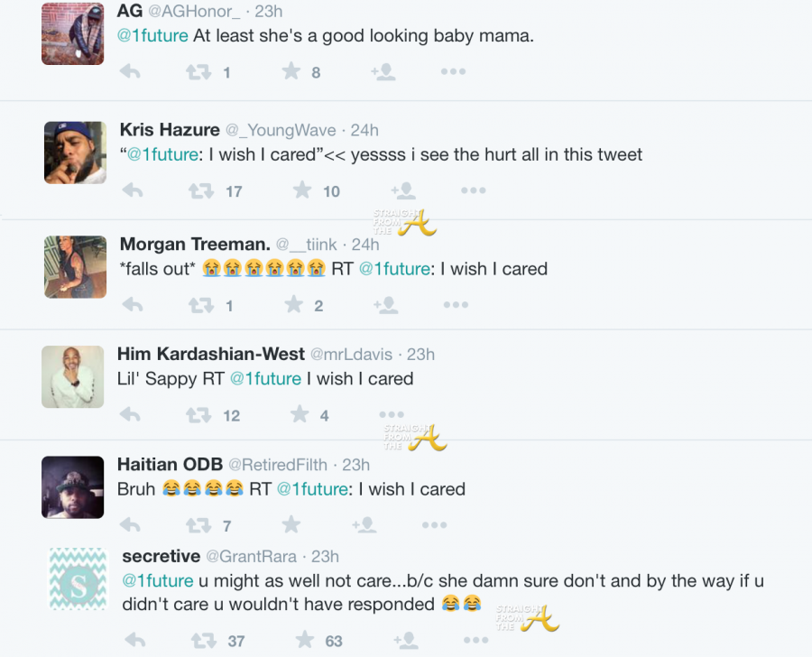This screenshot has height=657, width=812.
Task: Expand more menu on Him Kardashian-West's tweet
Action: tap(392, 415)
